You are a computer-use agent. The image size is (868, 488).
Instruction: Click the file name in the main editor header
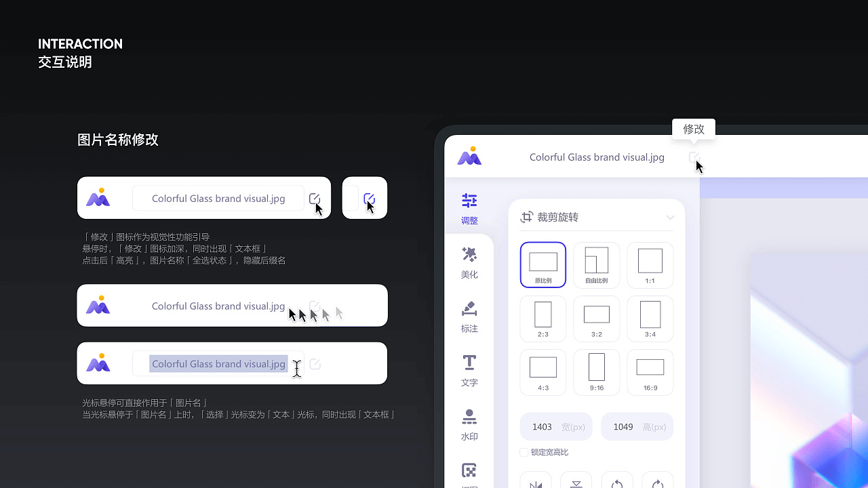click(x=597, y=157)
